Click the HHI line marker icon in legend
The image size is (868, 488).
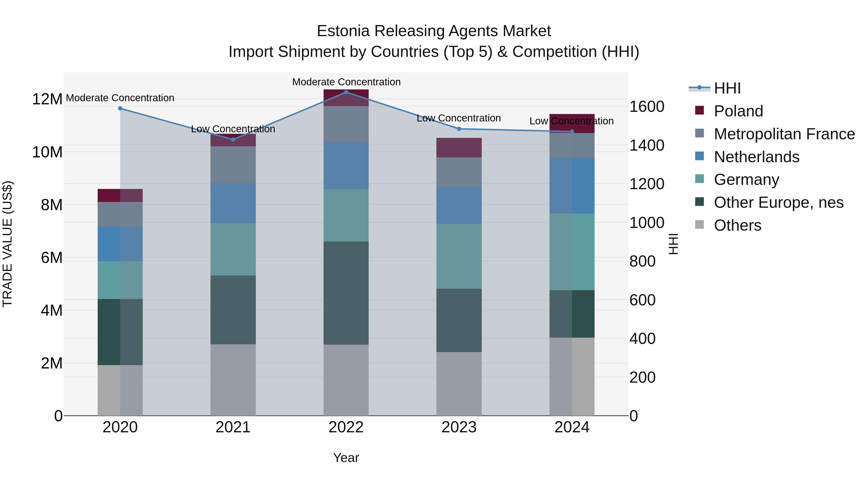(699, 87)
